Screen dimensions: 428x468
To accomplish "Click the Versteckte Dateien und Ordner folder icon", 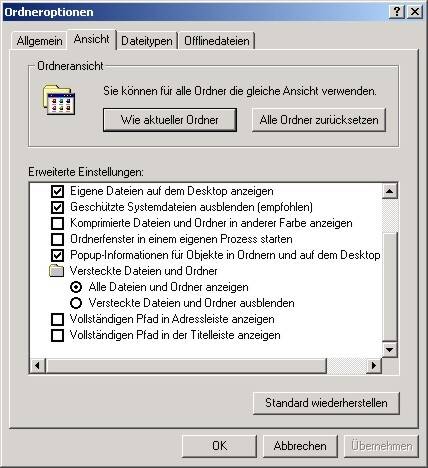I will pos(56,271).
